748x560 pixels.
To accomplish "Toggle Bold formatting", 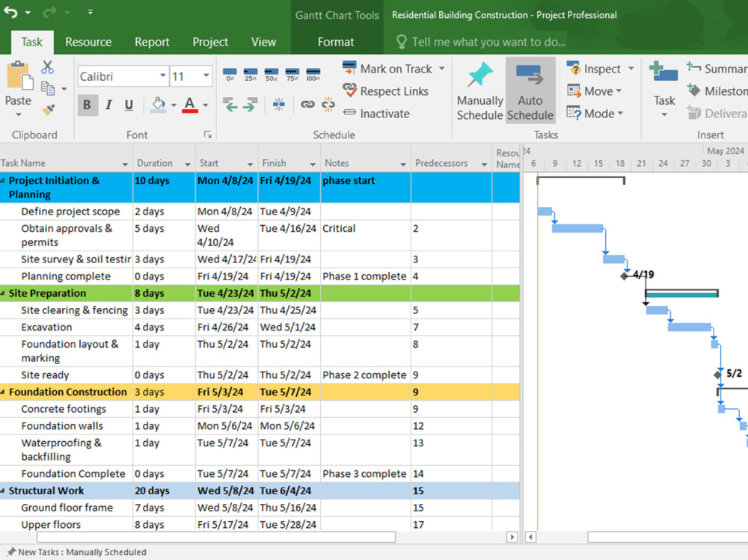I will coord(88,105).
